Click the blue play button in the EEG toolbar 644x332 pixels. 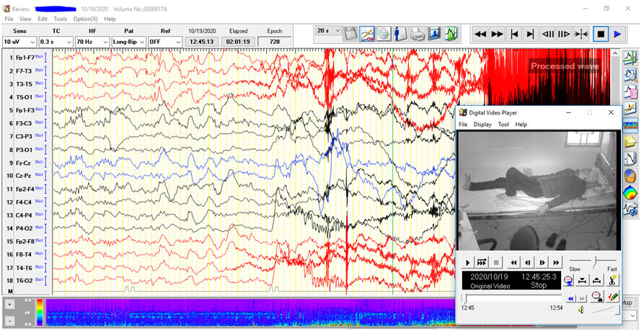[617, 34]
